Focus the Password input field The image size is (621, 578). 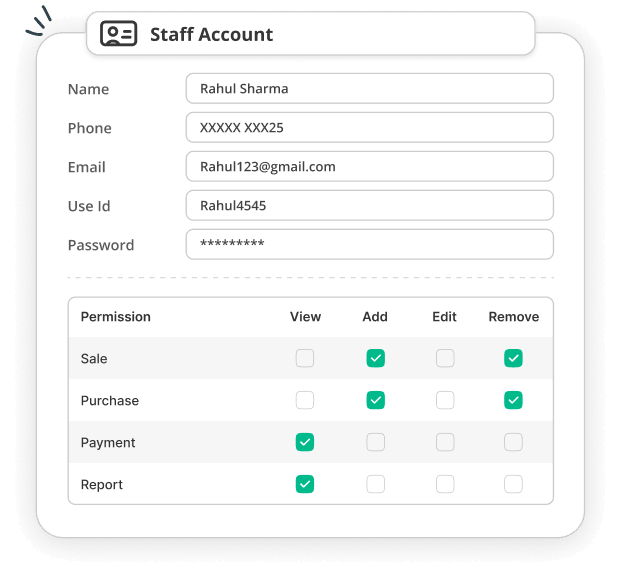coord(370,244)
